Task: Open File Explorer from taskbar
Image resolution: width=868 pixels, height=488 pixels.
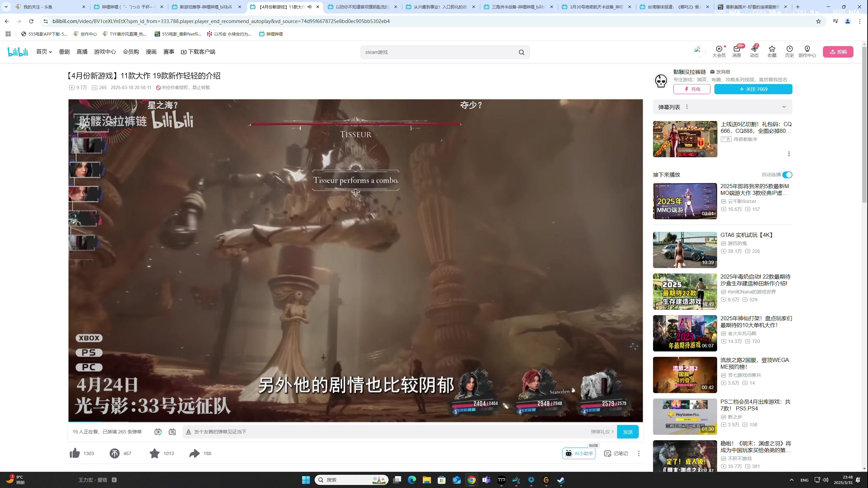Action: pos(427,480)
